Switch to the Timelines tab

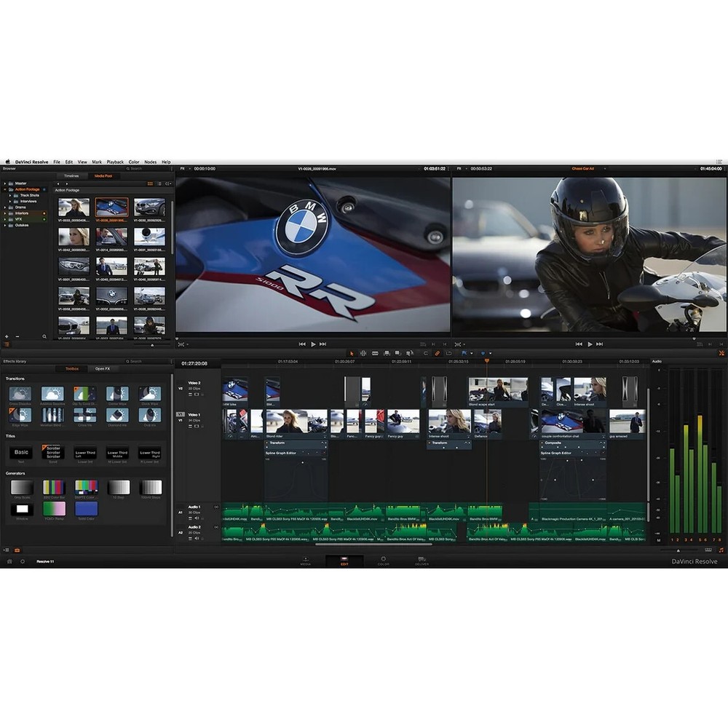tap(71, 175)
